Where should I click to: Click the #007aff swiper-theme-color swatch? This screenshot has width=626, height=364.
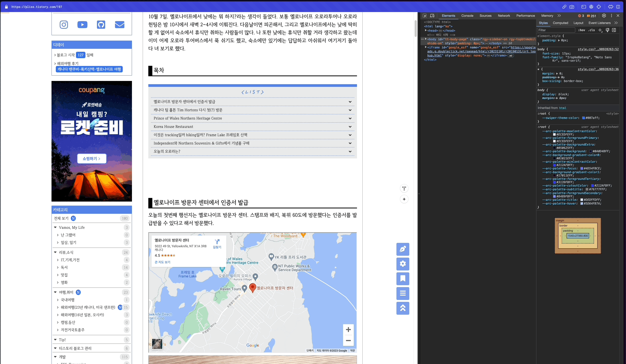[584, 118]
